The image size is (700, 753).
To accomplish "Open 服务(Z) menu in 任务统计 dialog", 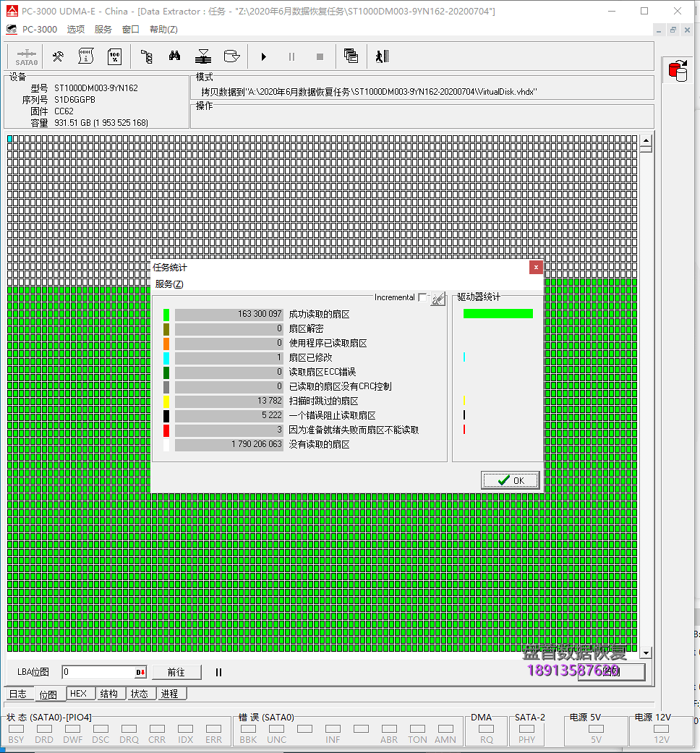I will (x=169, y=284).
